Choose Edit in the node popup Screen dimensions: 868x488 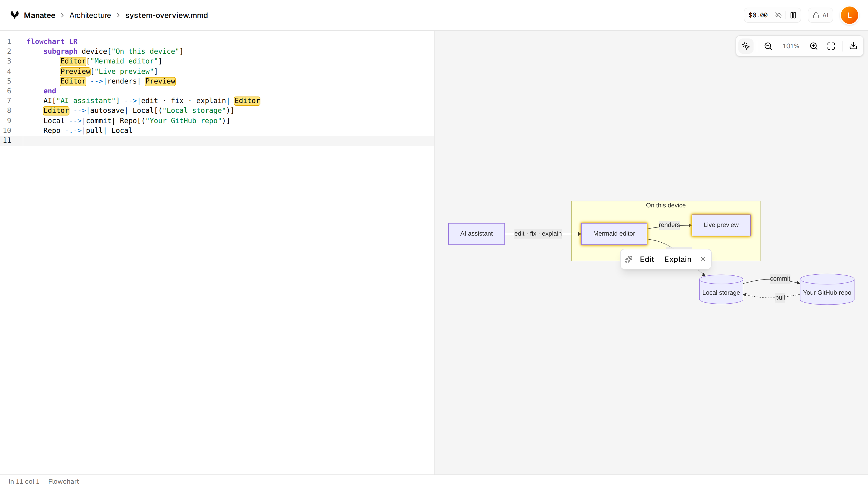click(x=647, y=259)
